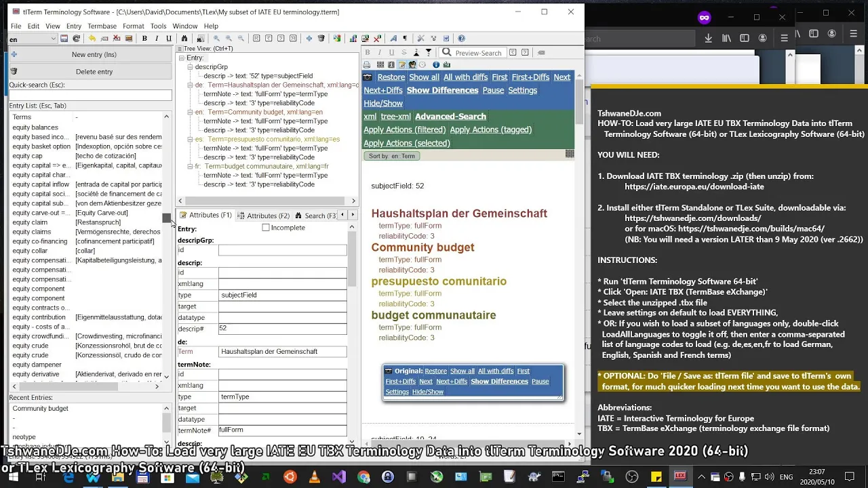Click Tree View horizontal scrollbar right arrow
Image resolution: width=868 pixels, height=488 pixels.
tap(353, 201)
